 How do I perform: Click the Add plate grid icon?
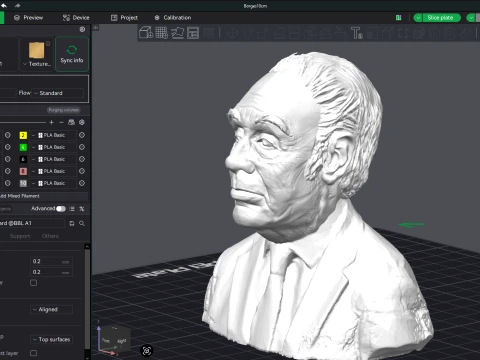[162, 33]
